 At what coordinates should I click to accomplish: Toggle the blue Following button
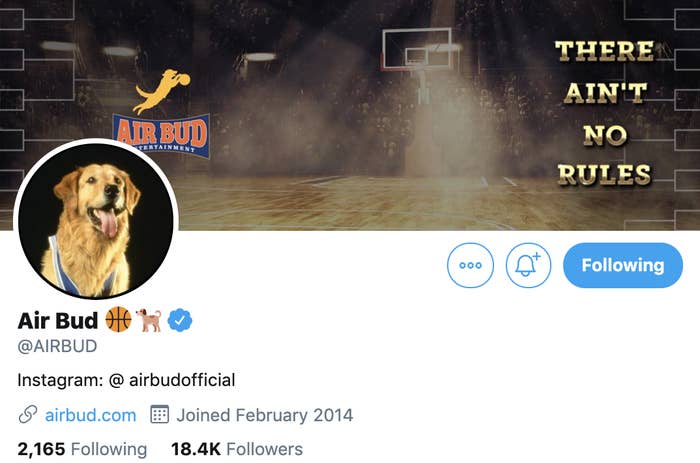point(623,265)
